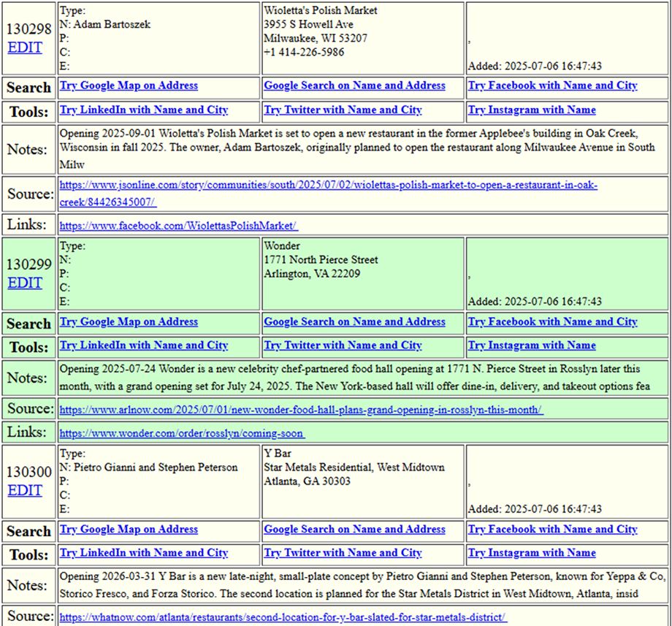Open the whatnow.com Atlanta source link
672x626 pixels.
283,617
